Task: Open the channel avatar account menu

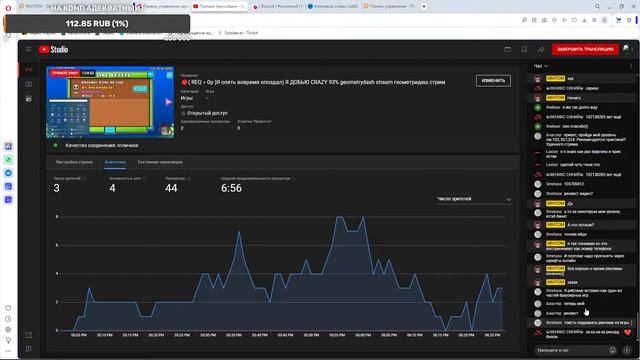Action: point(627,49)
